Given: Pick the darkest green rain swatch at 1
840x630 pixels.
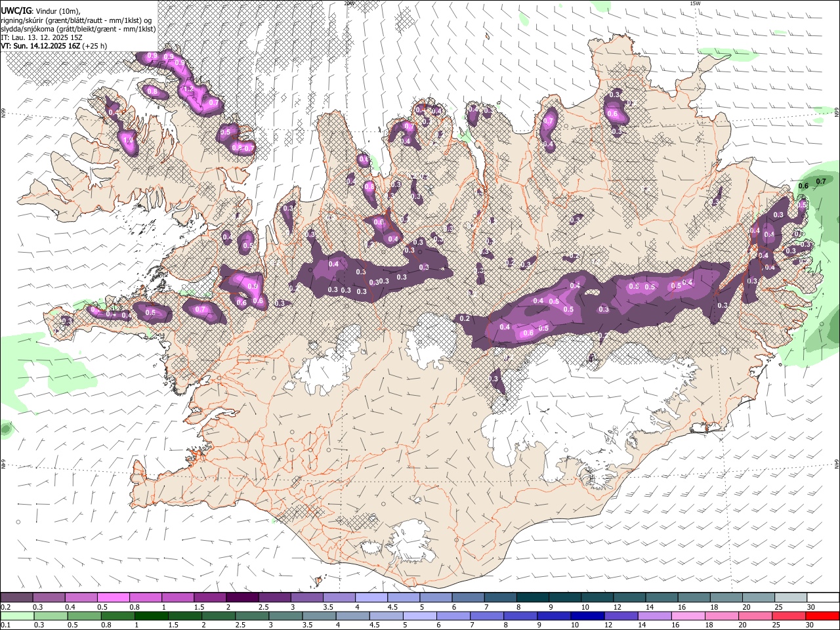Looking at the screenshot, I should coord(151,616).
